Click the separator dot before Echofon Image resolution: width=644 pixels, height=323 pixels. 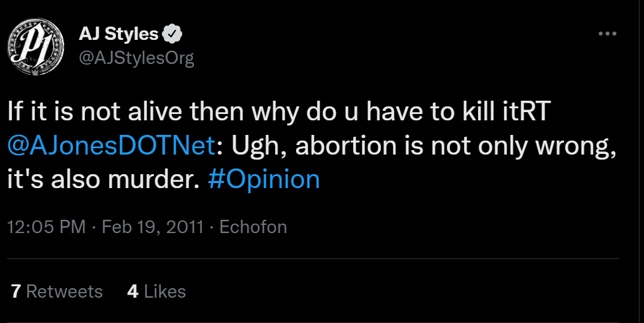coord(212,227)
